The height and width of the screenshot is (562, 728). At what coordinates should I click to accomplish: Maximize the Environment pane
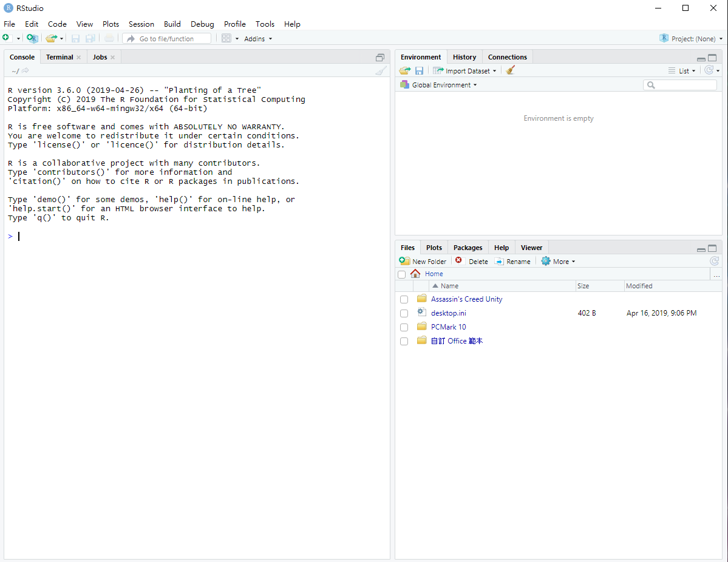coord(712,58)
